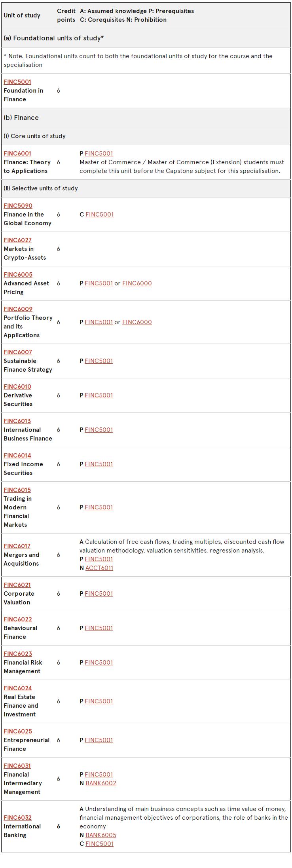Click the FINC5090 Finance in the Global Economy link
The image size is (292, 868).
18,206
